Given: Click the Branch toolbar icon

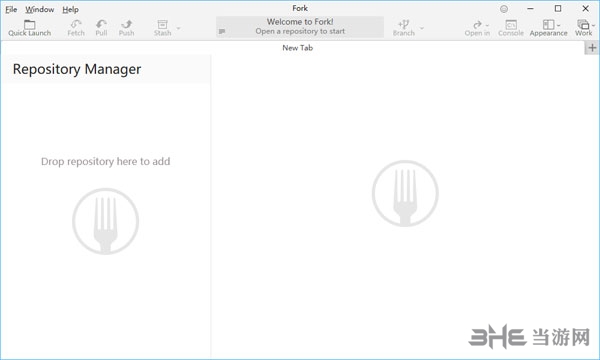Looking at the screenshot, I should coord(404,24).
